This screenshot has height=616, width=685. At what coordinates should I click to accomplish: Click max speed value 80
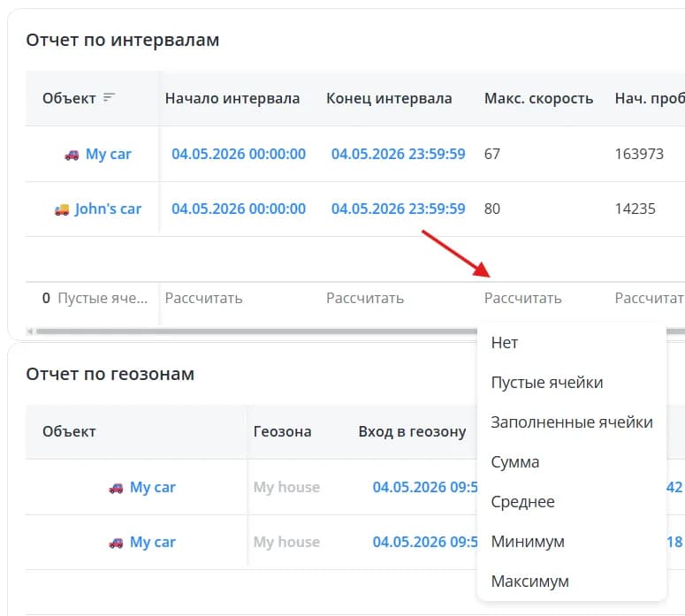click(492, 209)
